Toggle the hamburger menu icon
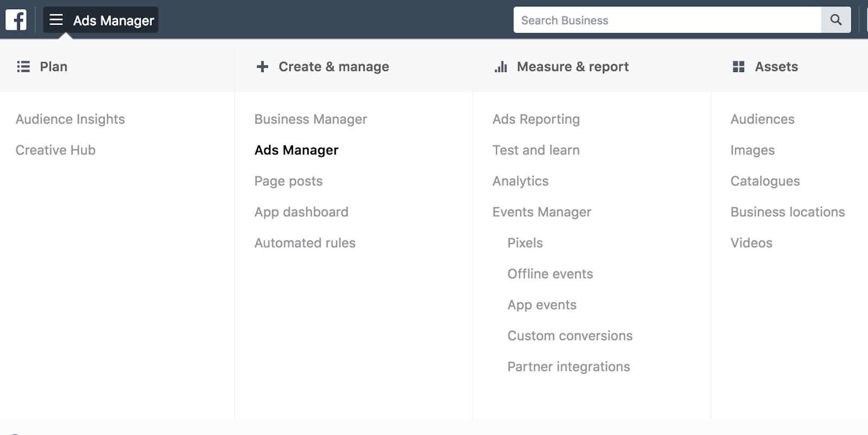 point(56,20)
